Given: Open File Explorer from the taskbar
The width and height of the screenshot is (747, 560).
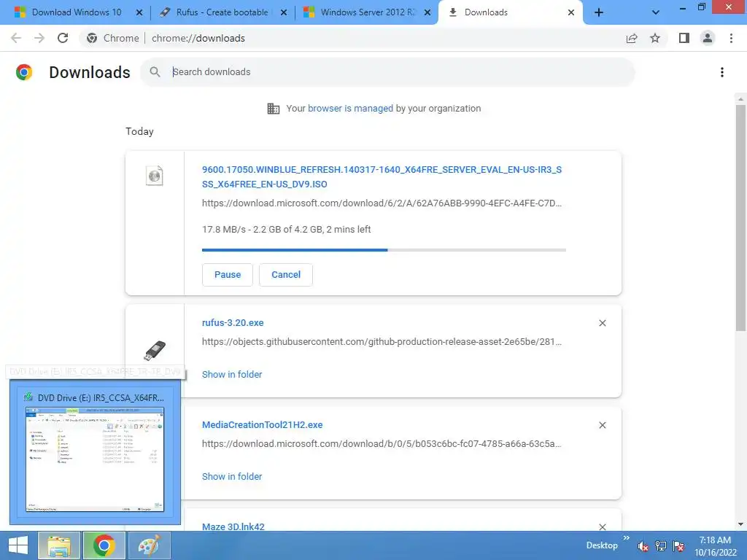Looking at the screenshot, I should (59, 545).
